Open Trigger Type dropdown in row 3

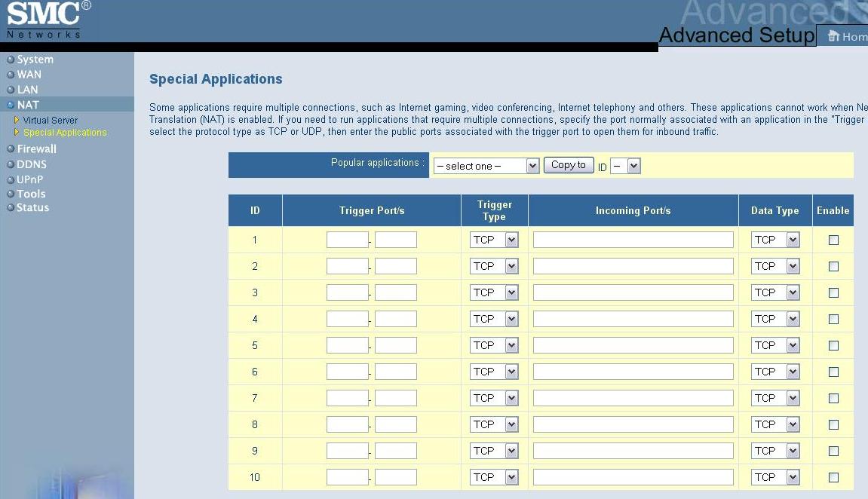495,292
